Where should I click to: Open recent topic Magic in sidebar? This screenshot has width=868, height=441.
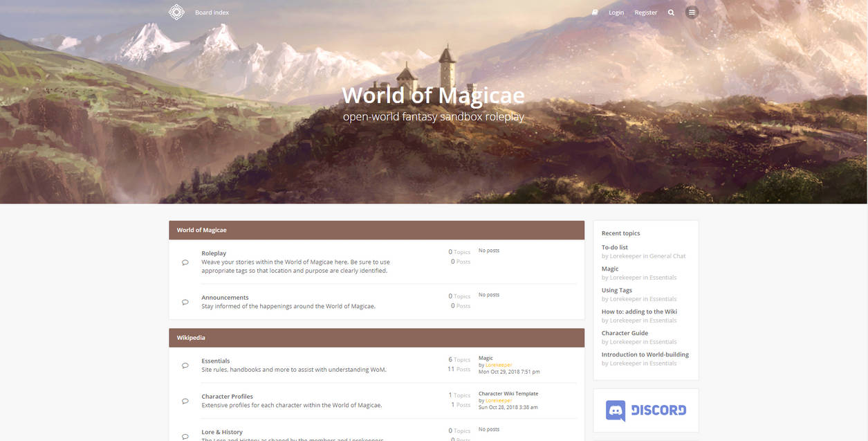click(x=610, y=269)
